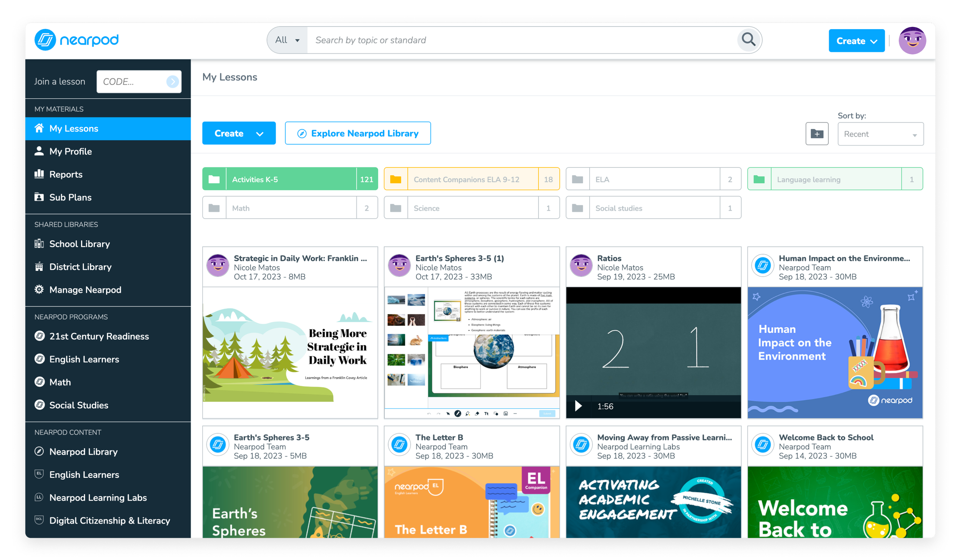
Task: Expand the All search filter dropdown
Action: (287, 40)
